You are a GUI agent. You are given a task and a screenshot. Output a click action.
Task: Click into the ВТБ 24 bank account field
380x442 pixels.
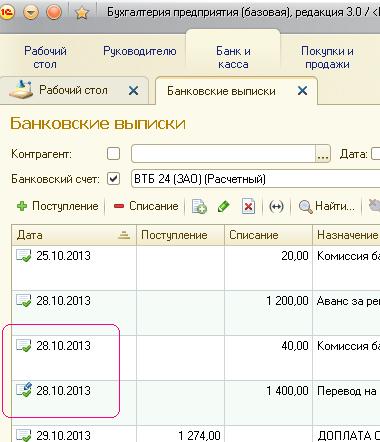255,179
